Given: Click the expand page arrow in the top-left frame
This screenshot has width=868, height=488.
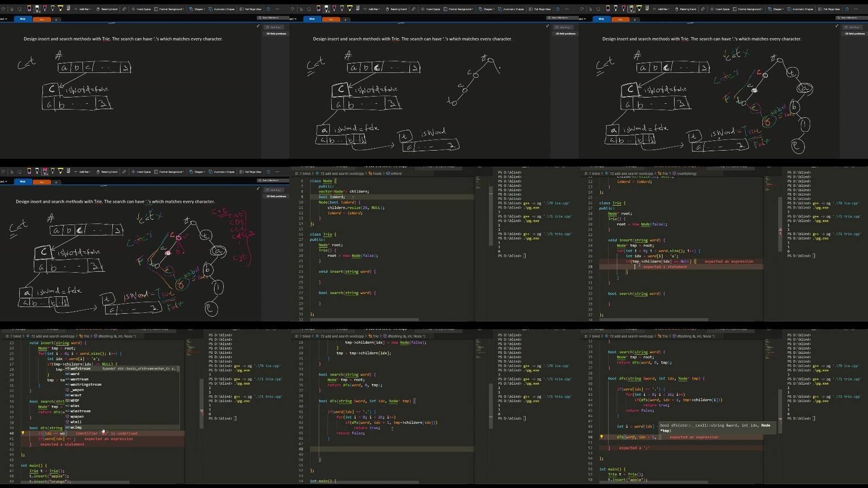Looking at the screenshot, I should [x=258, y=26].
